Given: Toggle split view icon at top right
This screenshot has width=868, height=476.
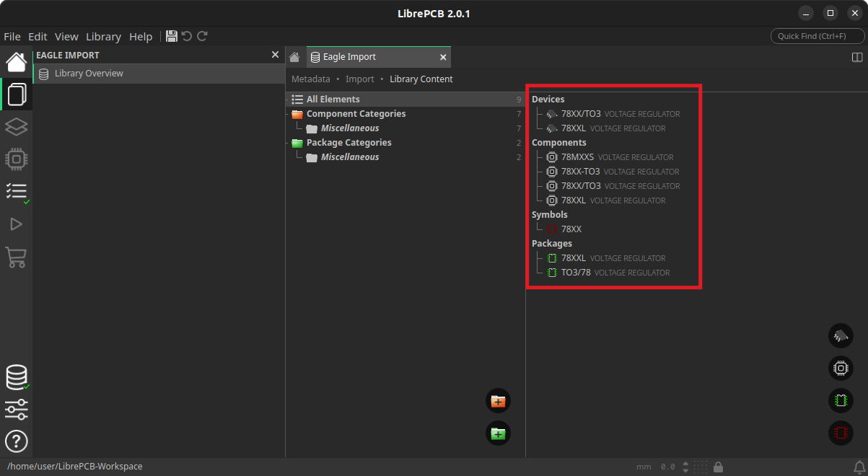Looking at the screenshot, I should coord(857,57).
